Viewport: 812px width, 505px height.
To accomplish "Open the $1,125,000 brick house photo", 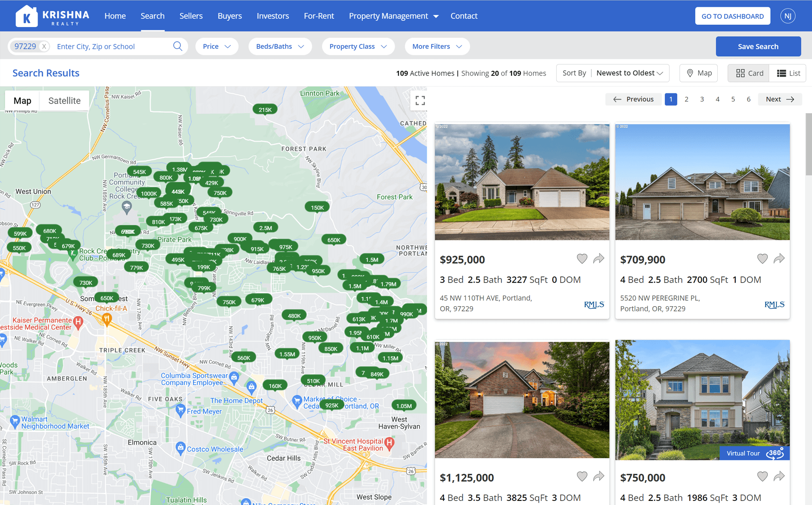I will click(x=522, y=400).
